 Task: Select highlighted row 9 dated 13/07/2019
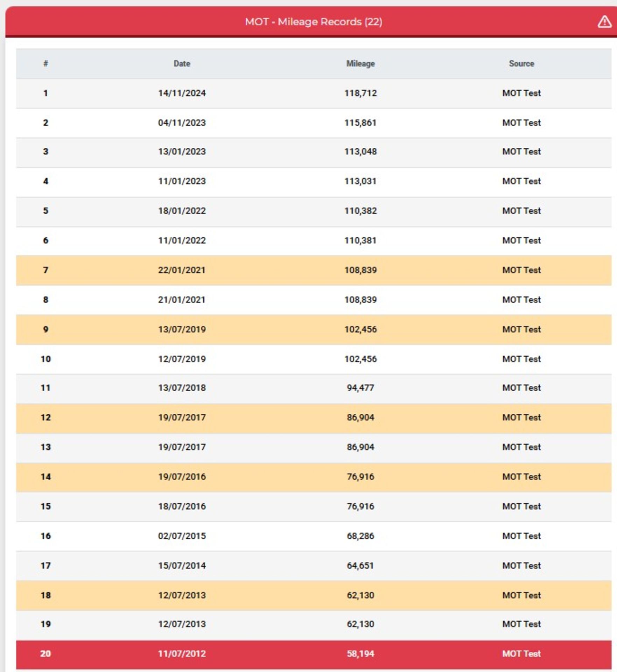tap(314, 330)
